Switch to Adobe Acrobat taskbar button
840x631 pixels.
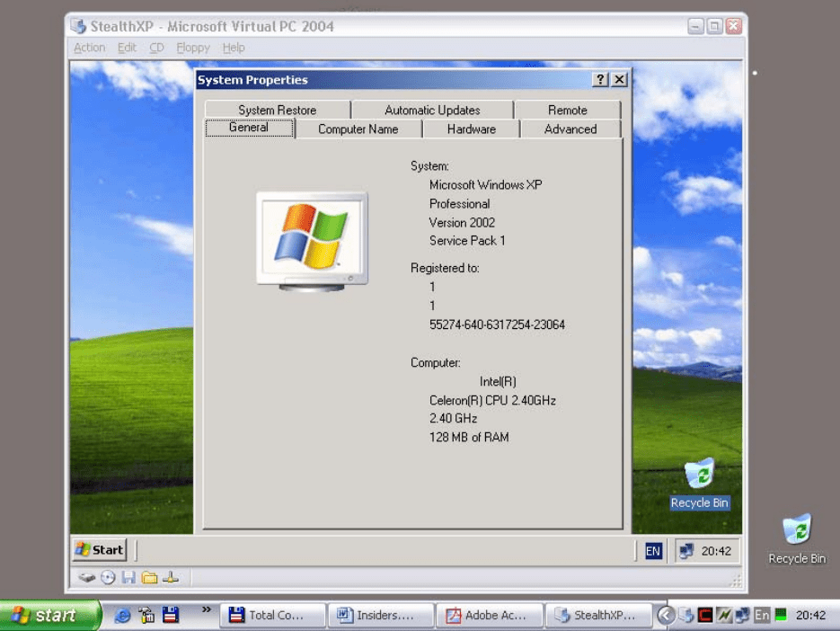490,616
